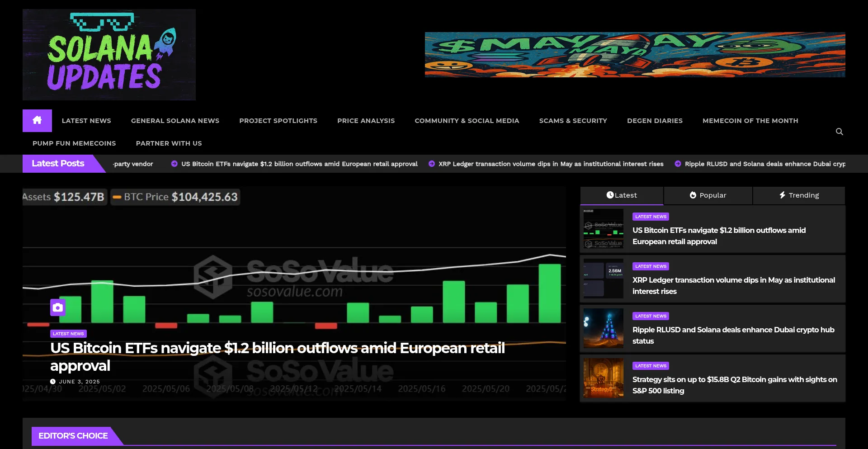Open sidebar Strategy Bitcoin gains article

[x=735, y=385]
